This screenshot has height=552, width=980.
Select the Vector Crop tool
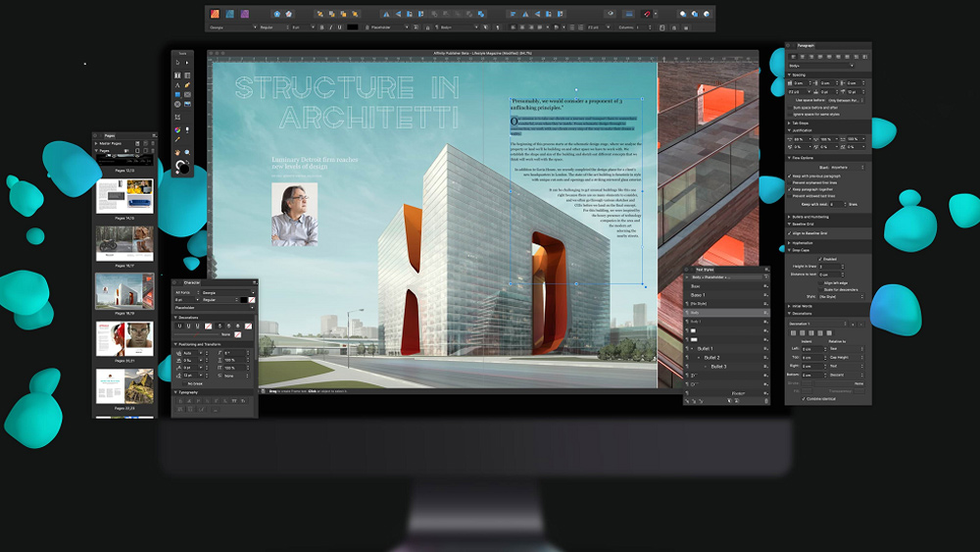coord(177,117)
